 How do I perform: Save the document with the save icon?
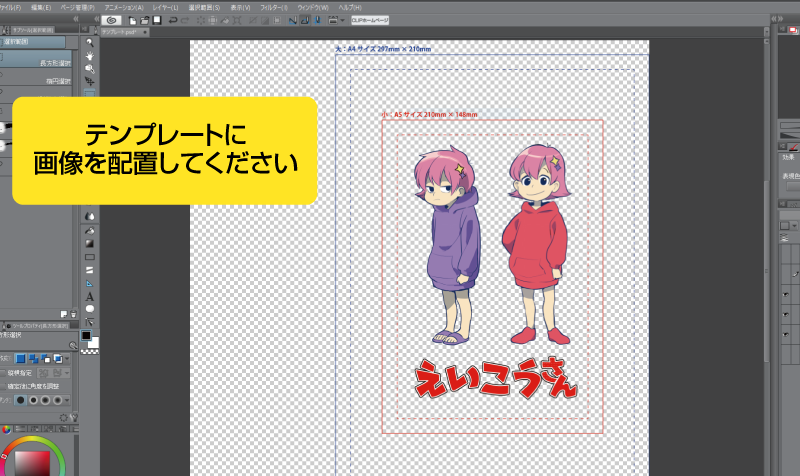tap(157, 20)
